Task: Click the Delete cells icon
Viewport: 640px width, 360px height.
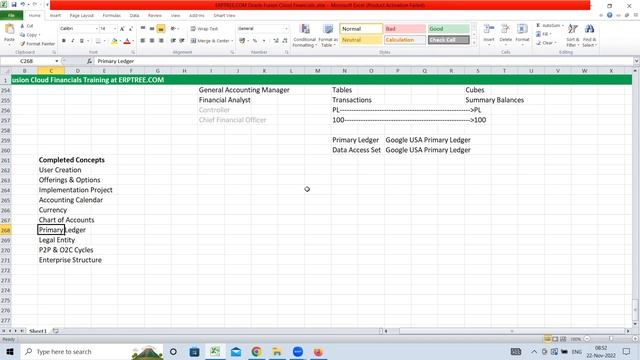Action: coord(505,29)
